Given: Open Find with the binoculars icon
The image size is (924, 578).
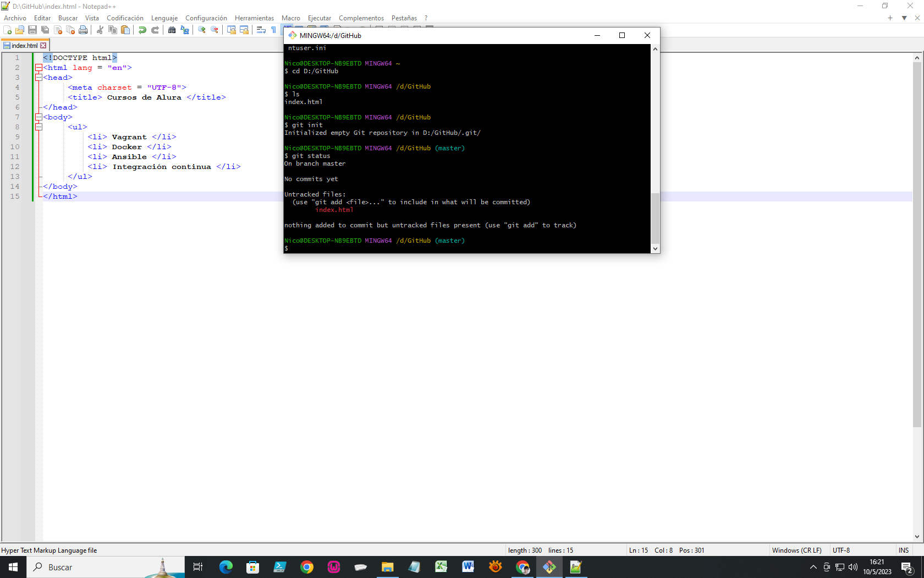Looking at the screenshot, I should pyautogui.click(x=172, y=30).
